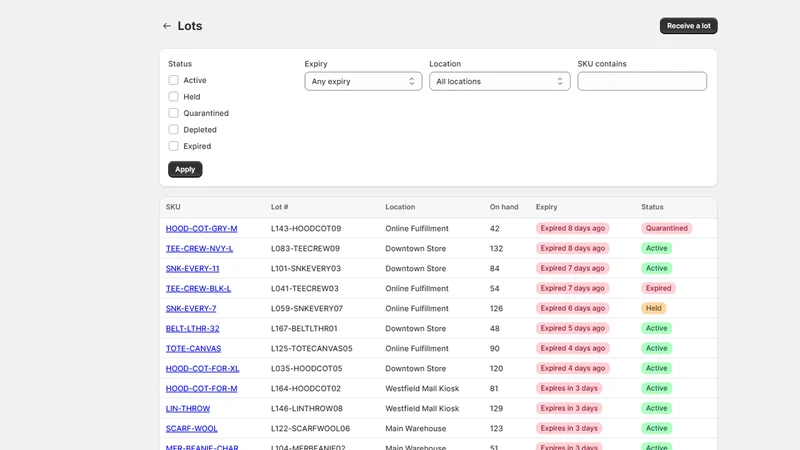Open HOOD-COT-FOR-XL SKU link
Viewport: 800px width, 450px height.
tap(203, 368)
